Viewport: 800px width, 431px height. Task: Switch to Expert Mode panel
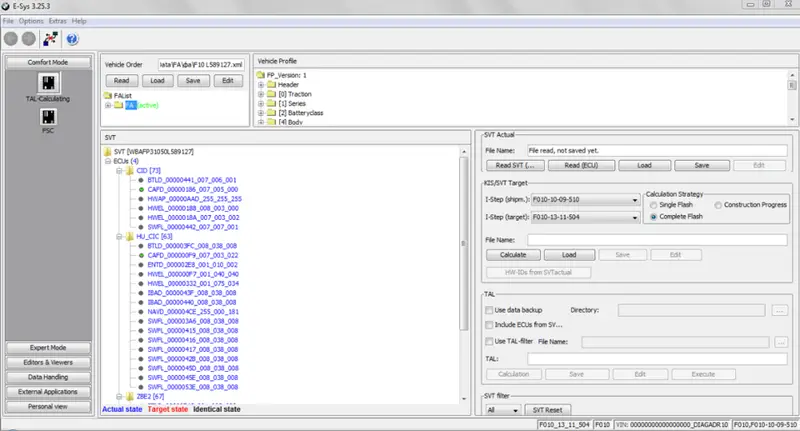pyautogui.click(x=48, y=348)
